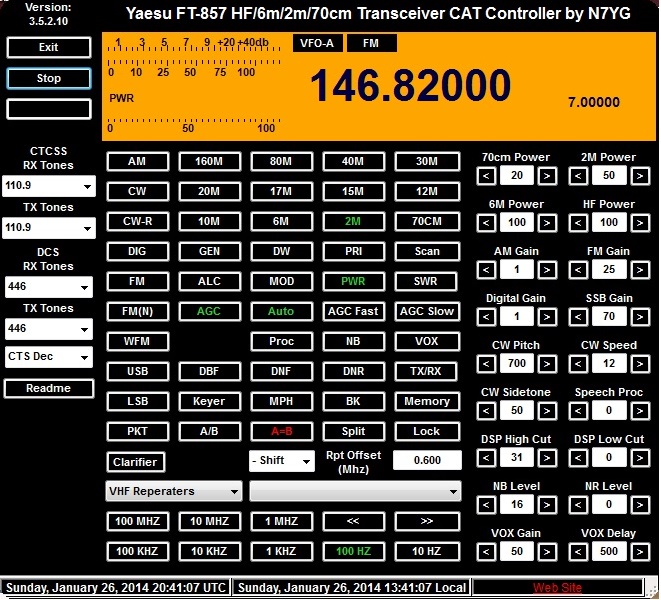Increase Speech Proc value
The width and height of the screenshot is (661, 600).
coord(640,411)
